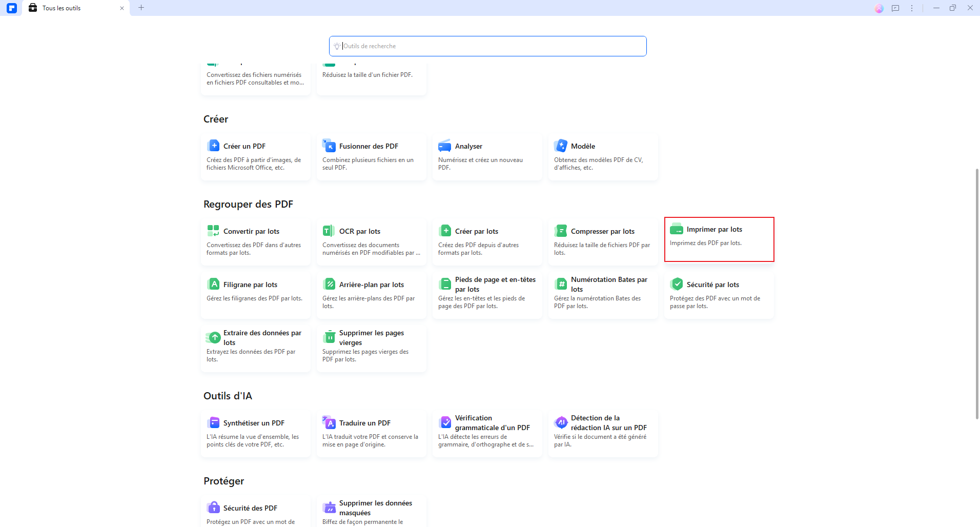Open the Convertir par lots title

[x=251, y=231]
